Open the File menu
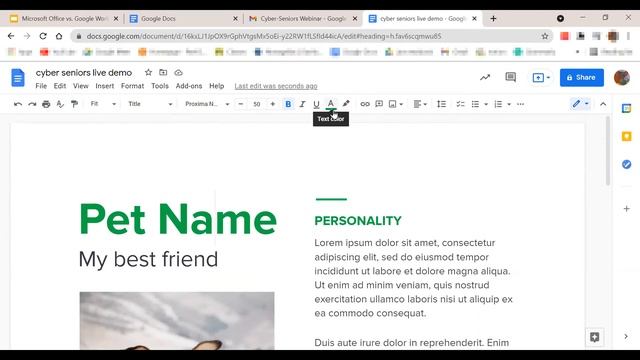 click(x=41, y=86)
